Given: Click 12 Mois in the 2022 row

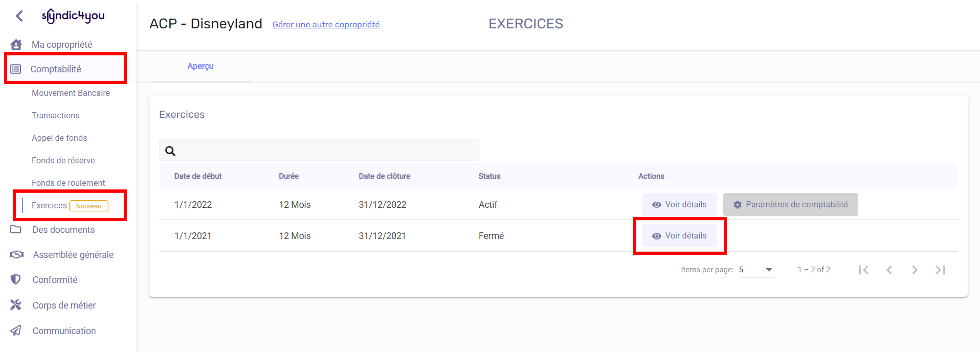Looking at the screenshot, I should 295,205.
